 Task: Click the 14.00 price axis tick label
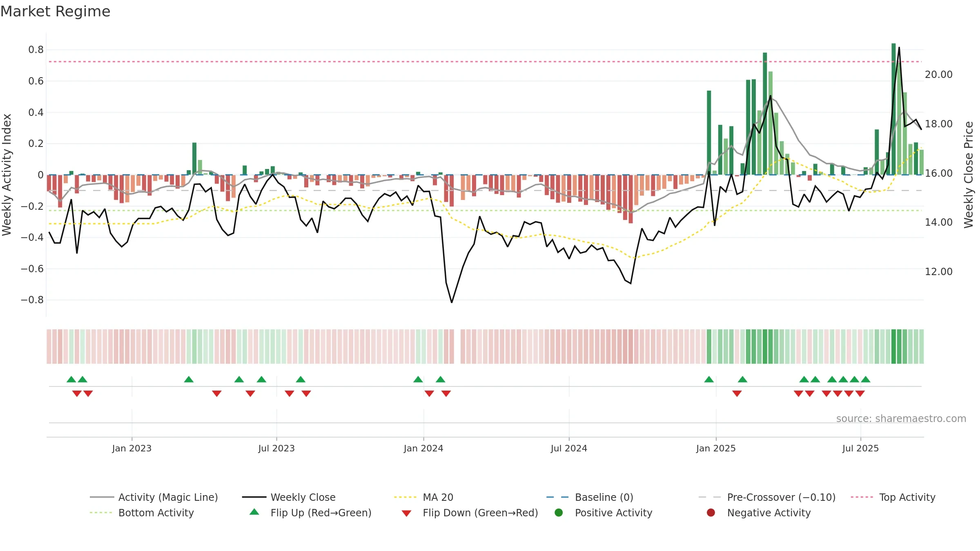(x=939, y=222)
